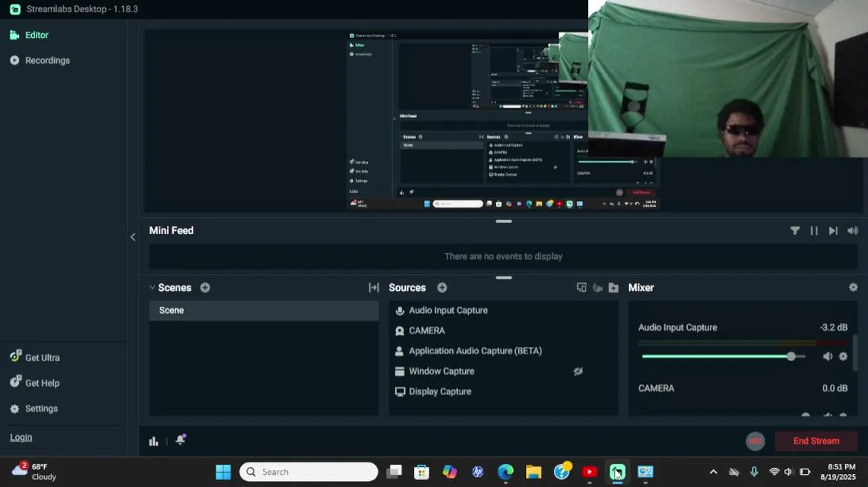Skip to next Mini Feed alert
The image size is (868, 487).
833,231
